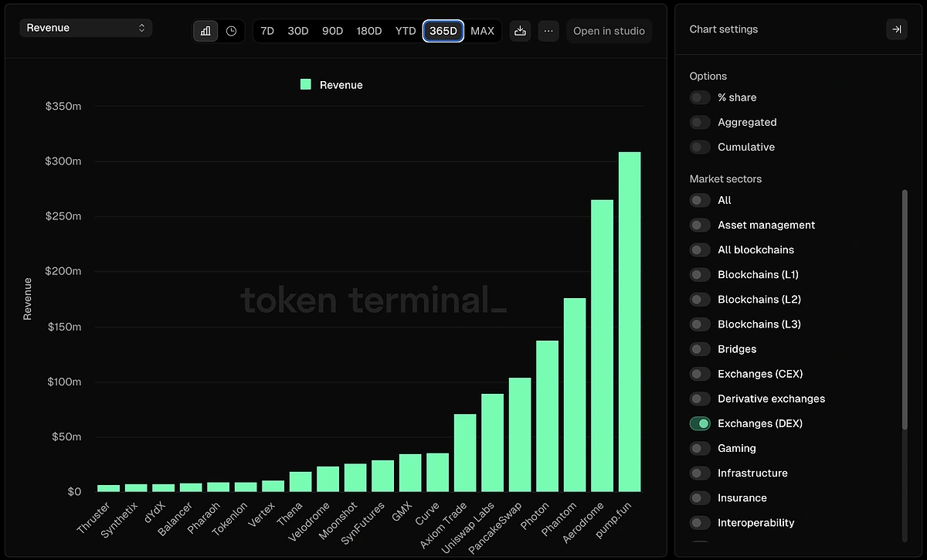This screenshot has height=560, width=927.
Task: Open the three-dot more options menu
Action: (548, 31)
